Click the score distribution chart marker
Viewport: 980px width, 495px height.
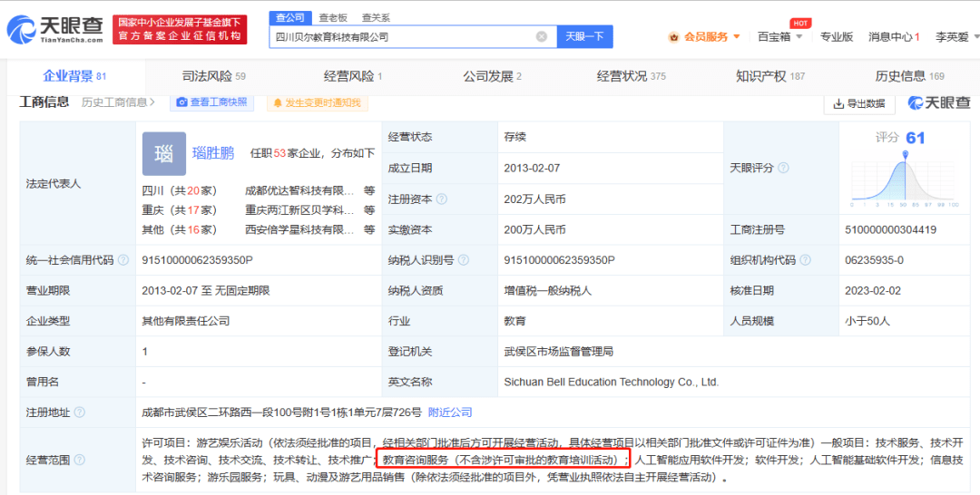point(906,153)
